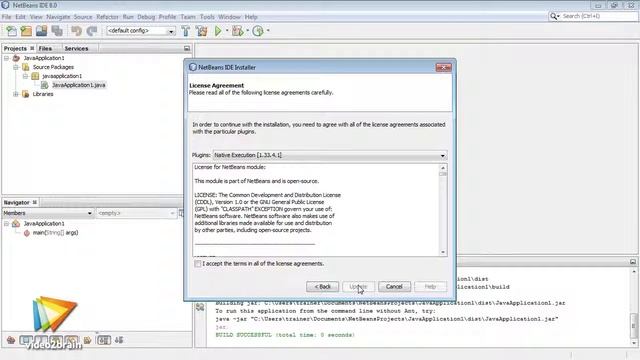Click the re-run icon beside the Output text
This screenshot has width=640, height=360.
200,307
